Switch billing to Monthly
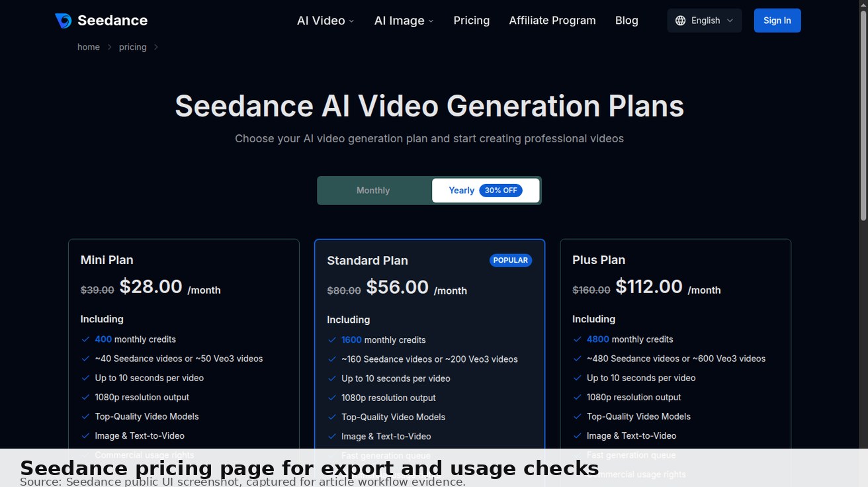Viewport: 868px width, 487px height. (x=373, y=191)
